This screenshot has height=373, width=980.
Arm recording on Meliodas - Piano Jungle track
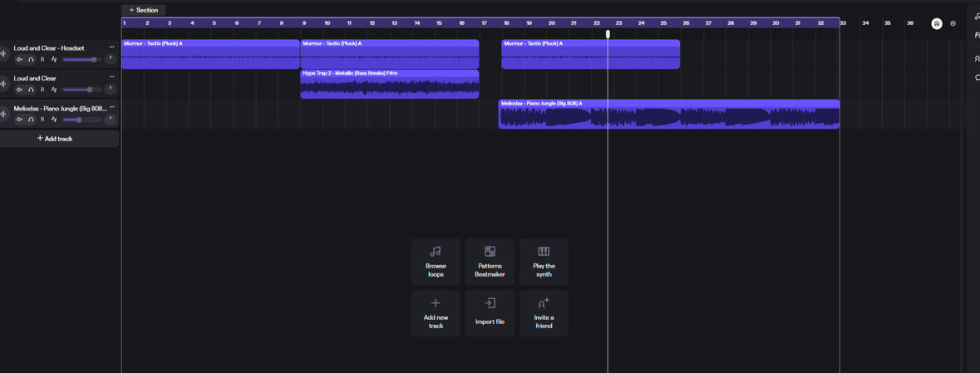[42, 120]
